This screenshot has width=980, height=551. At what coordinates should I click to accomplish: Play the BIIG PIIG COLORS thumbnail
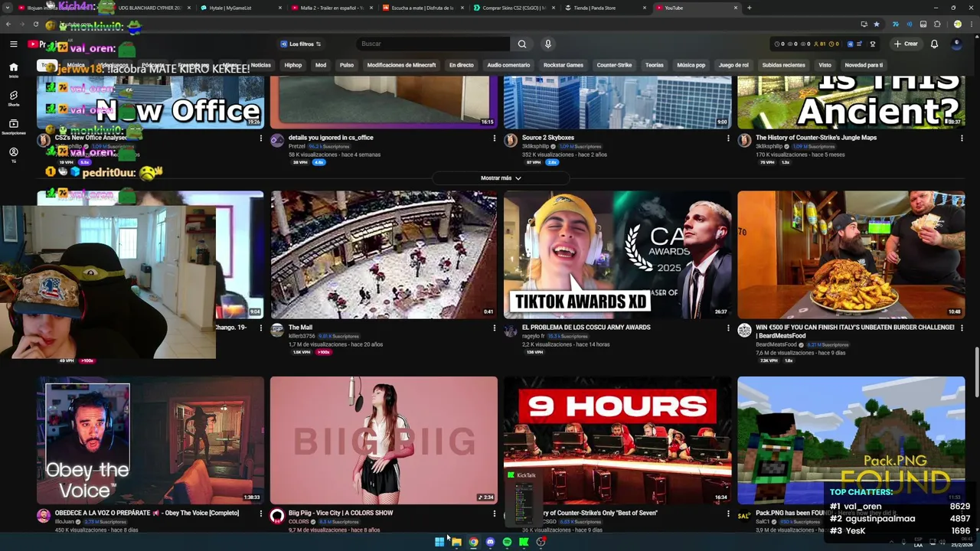[x=384, y=440]
